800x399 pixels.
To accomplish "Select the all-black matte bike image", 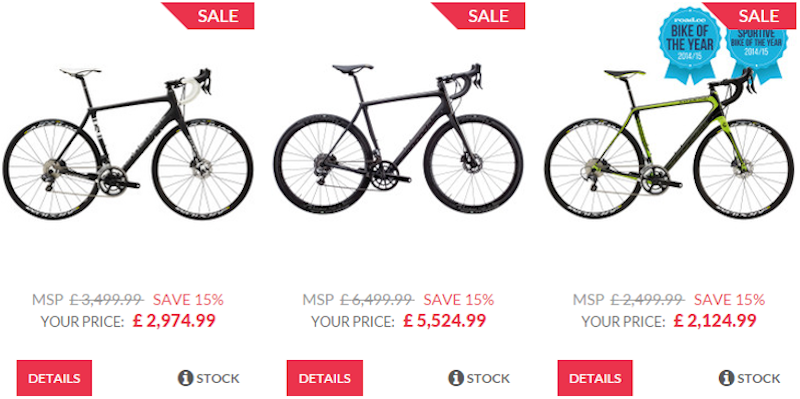I will click(x=398, y=138).
